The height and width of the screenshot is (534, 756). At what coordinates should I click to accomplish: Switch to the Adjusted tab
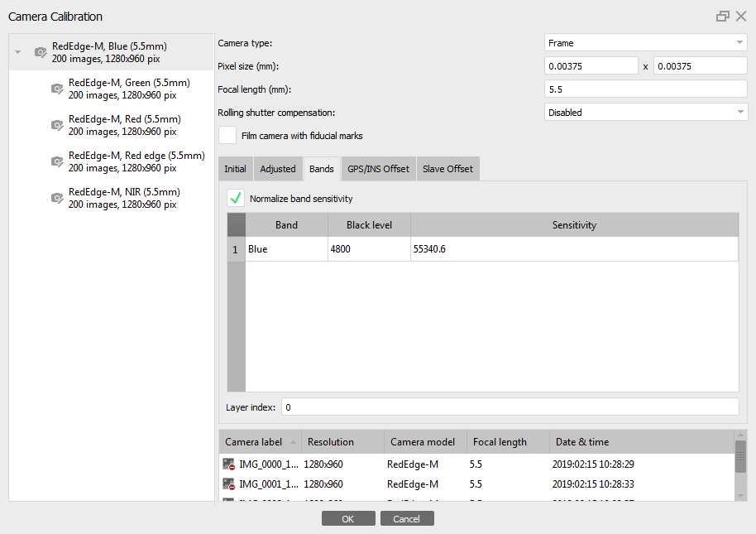coord(278,169)
